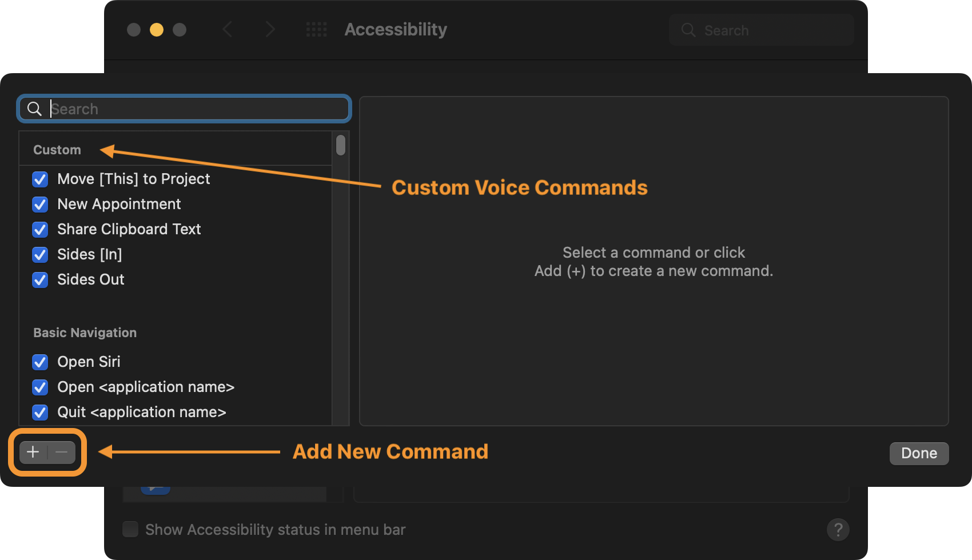Image resolution: width=972 pixels, height=560 pixels.
Task: Uncheck the New Appointment command
Action: (x=39, y=204)
